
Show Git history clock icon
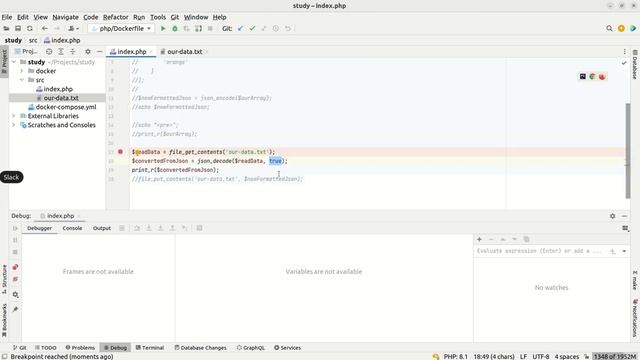tap(276, 29)
